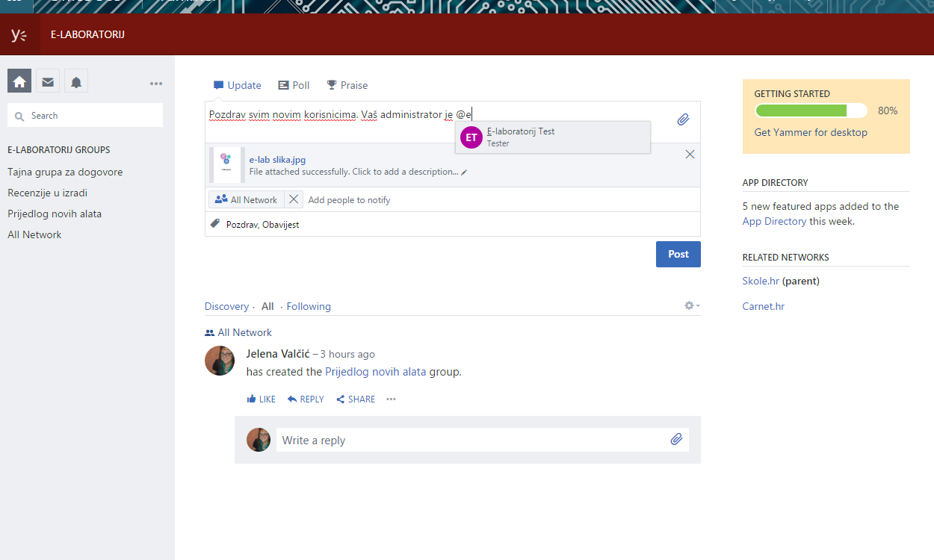This screenshot has width=934, height=560.
Task: Click the Yammer logo icon
Action: (x=19, y=34)
